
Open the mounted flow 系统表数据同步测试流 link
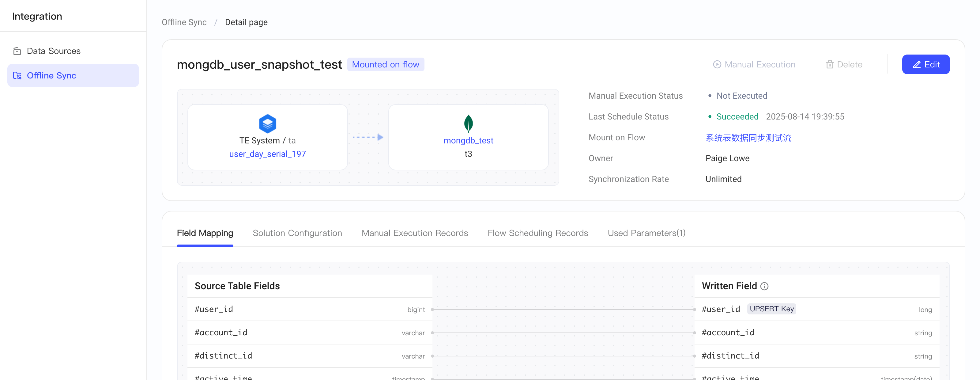pos(748,138)
